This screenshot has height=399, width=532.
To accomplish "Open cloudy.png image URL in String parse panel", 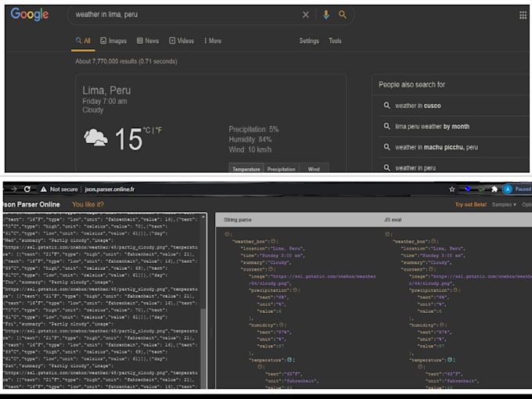I will point(312,280).
